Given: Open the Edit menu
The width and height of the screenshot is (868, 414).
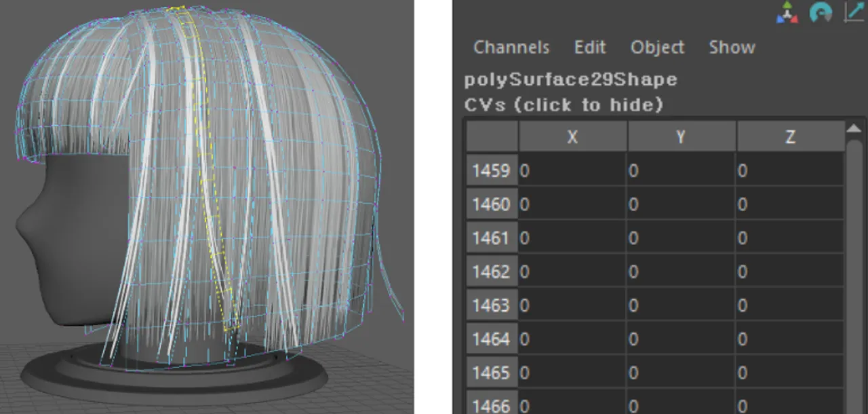Looking at the screenshot, I should pyautogui.click(x=589, y=48).
